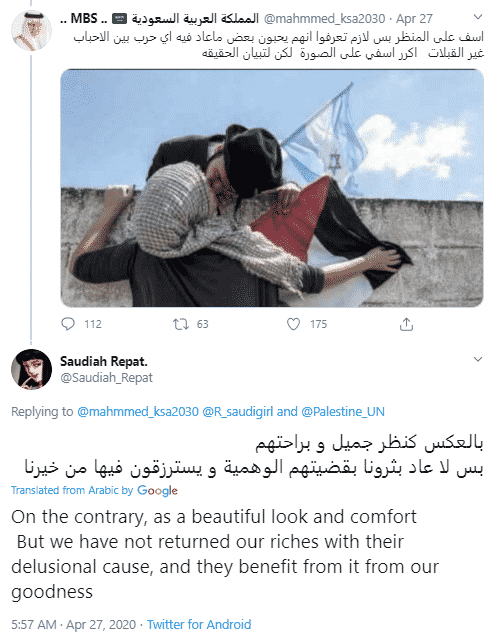The image size is (494, 637).
Task: Open the share icon under the photo
Action: [406, 324]
